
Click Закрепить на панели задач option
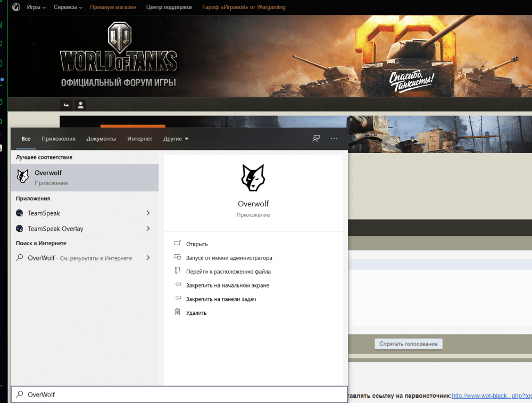(x=221, y=299)
